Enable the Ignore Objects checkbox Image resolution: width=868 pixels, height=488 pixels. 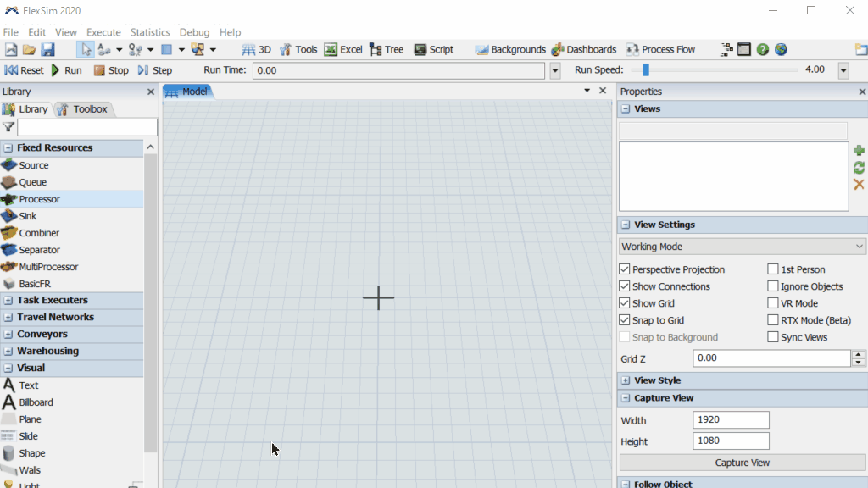[773, 286]
